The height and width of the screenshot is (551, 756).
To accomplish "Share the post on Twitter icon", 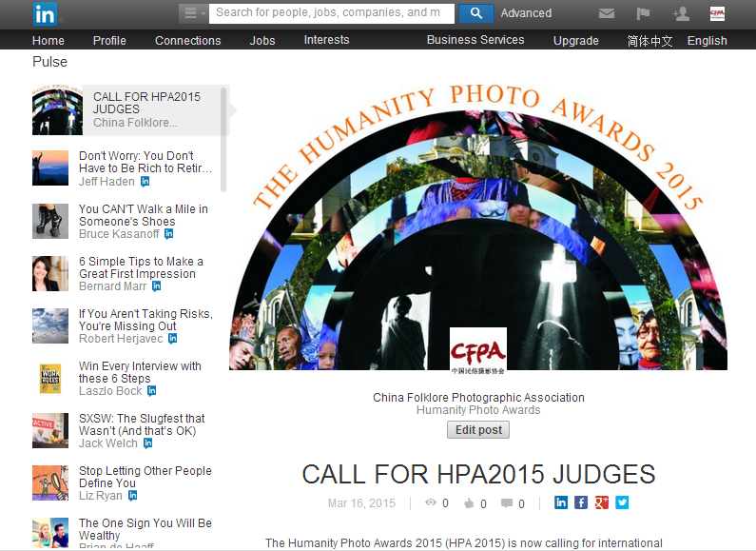I will [622, 502].
